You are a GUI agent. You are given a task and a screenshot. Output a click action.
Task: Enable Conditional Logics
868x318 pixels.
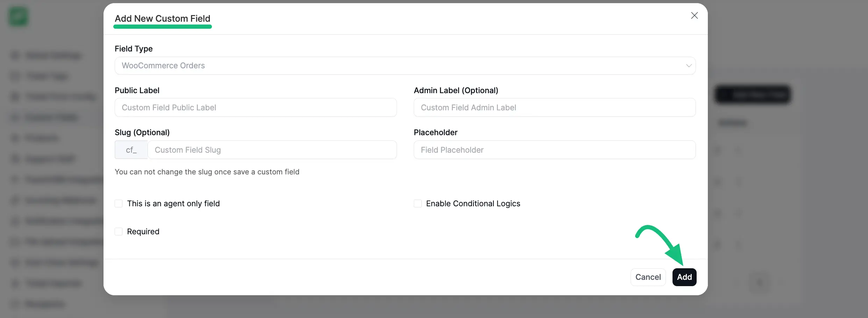point(418,203)
